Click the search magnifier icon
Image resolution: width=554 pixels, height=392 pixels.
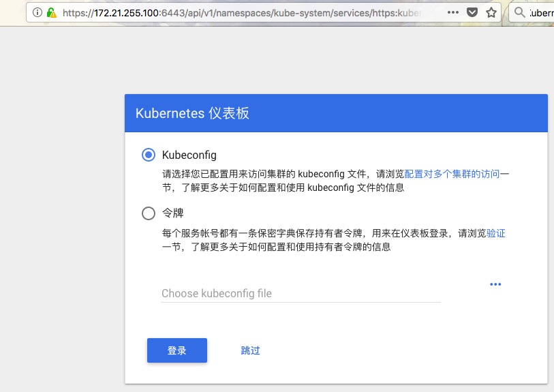point(519,12)
